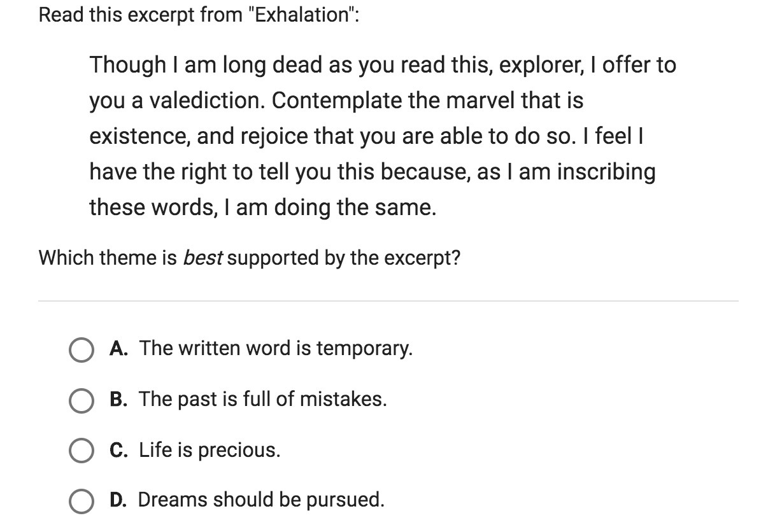Select the radio button for option B

pos(81,400)
